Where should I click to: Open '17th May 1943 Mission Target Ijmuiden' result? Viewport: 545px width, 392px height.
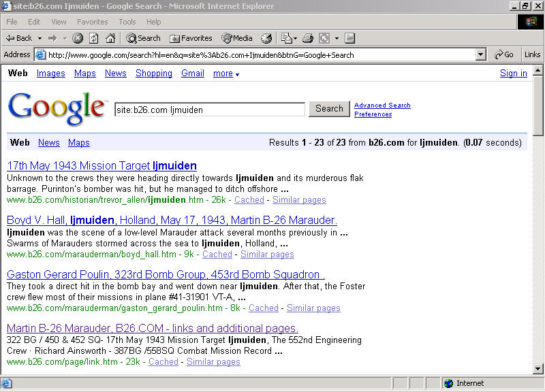coord(102,165)
